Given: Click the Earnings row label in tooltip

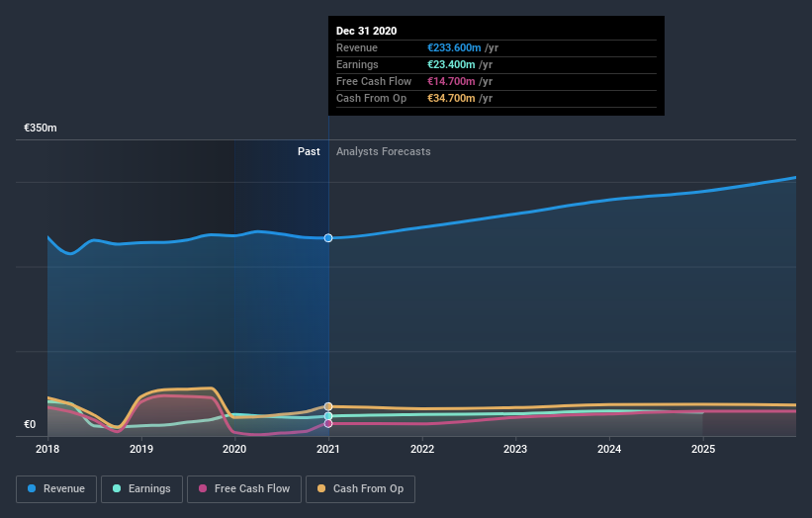Looking at the screenshot, I should [357, 64].
